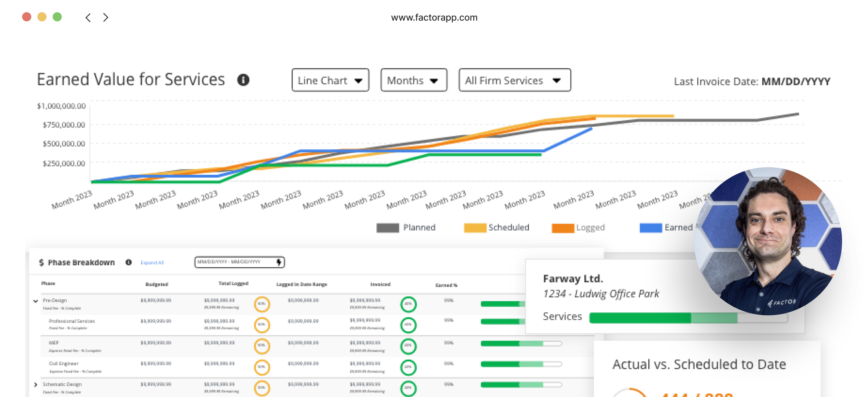Click the lightning bolt in the date range field

tap(278, 262)
